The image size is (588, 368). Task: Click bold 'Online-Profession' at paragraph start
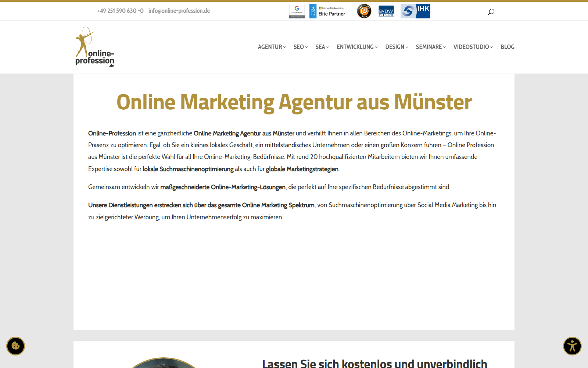click(x=112, y=133)
